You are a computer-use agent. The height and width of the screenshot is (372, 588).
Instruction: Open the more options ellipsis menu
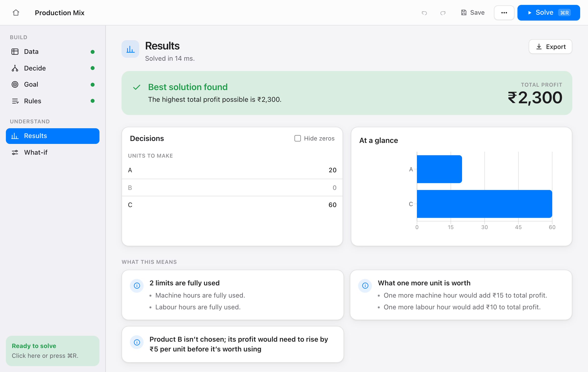504,13
